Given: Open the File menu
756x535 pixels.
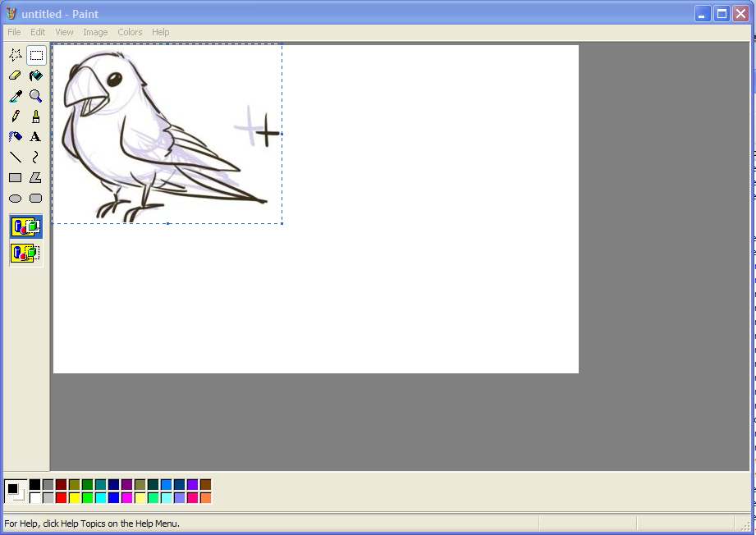Looking at the screenshot, I should pos(14,32).
